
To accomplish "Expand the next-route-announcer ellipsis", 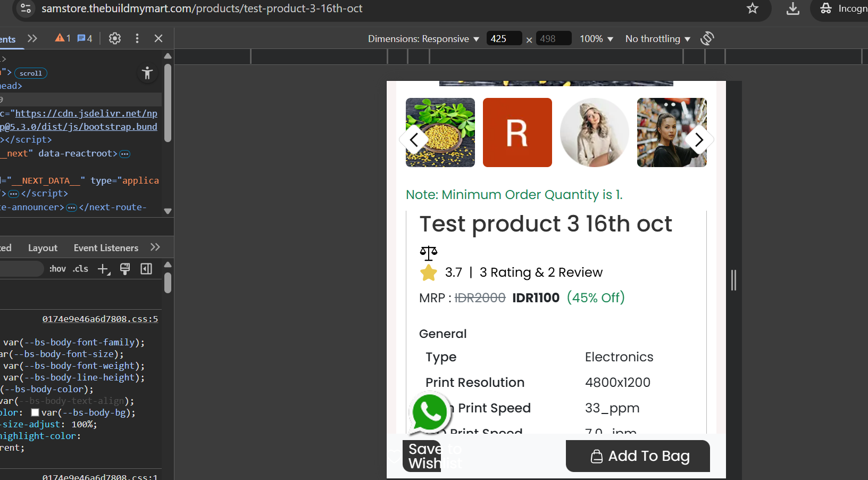I will click(x=72, y=208).
